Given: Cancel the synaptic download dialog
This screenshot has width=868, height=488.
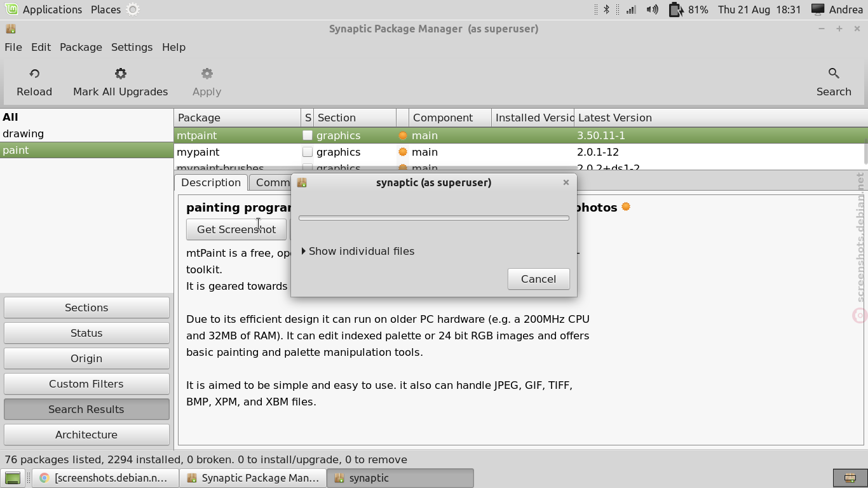Looking at the screenshot, I should pos(538,279).
